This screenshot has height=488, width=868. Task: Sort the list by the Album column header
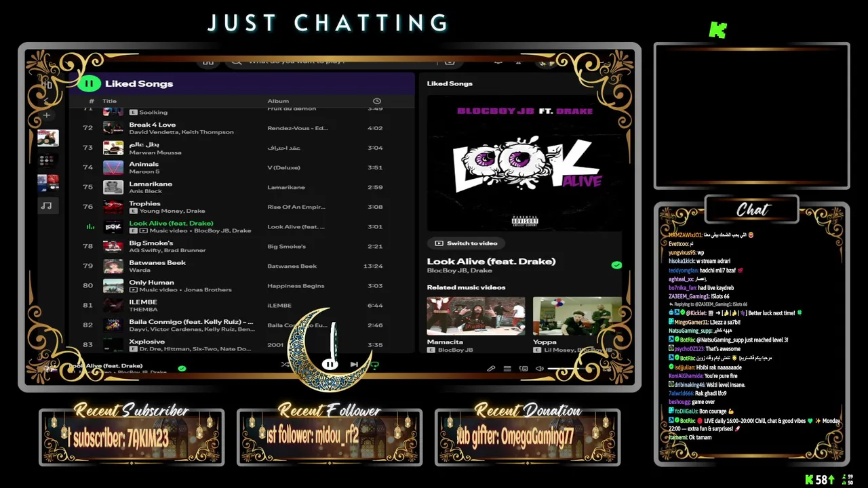[278, 101]
